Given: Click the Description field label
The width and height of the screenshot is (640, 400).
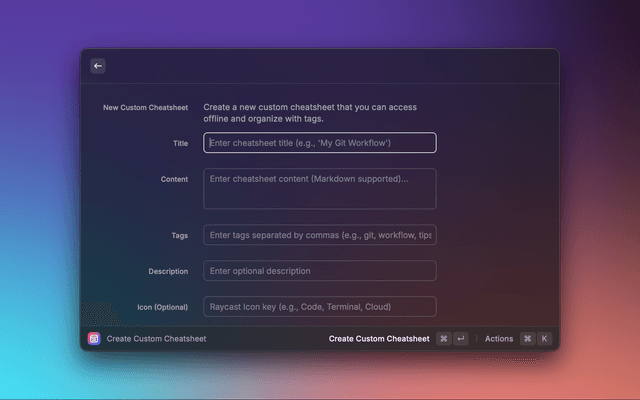Looking at the screenshot, I should pyautogui.click(x=168, y=271).
